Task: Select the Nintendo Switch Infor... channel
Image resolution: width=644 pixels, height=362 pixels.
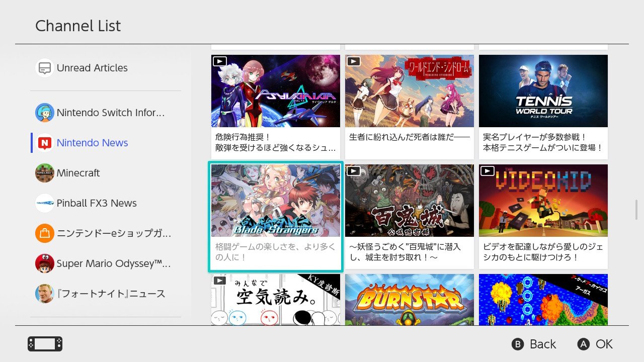Action: pyautogui.click(x=106, y=113)
